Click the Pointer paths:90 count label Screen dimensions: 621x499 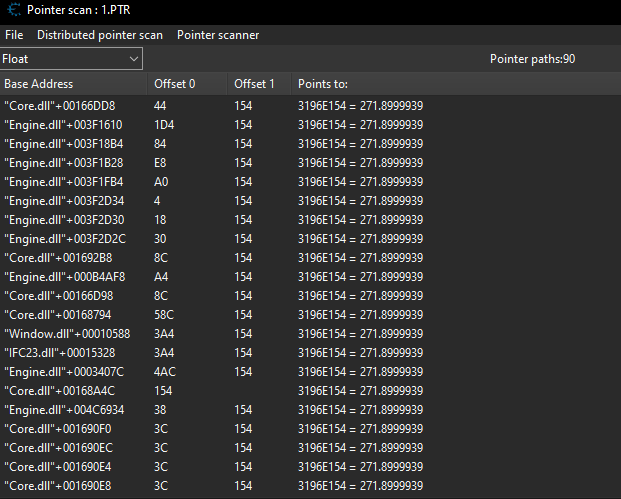pyautogui.click(x=532, y=59)
